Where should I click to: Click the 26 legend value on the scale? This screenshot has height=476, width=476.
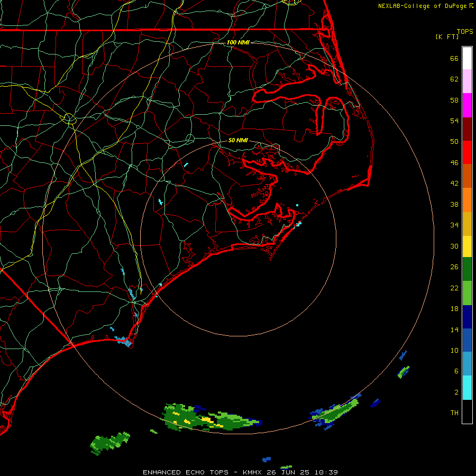coord(454,267)
